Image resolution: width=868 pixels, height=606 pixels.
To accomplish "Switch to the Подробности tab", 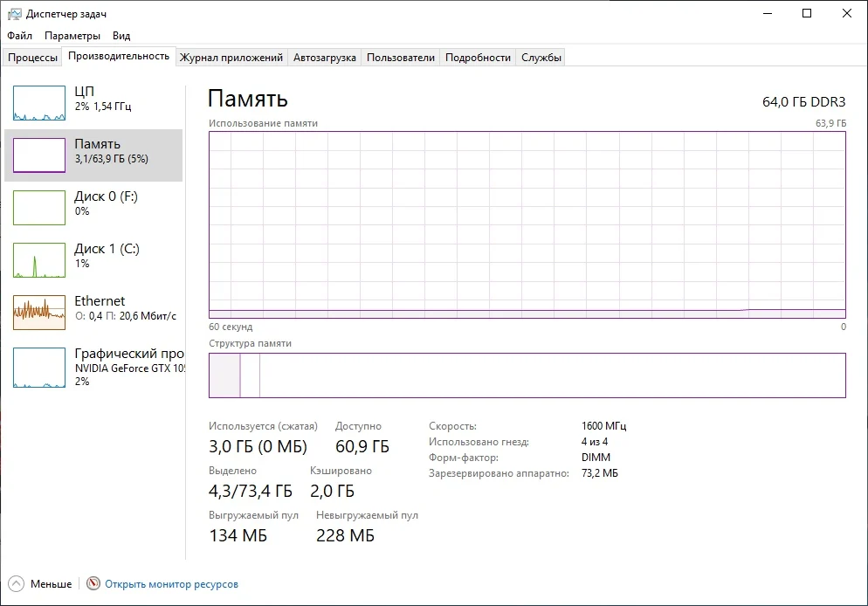I will click(478, 58).
